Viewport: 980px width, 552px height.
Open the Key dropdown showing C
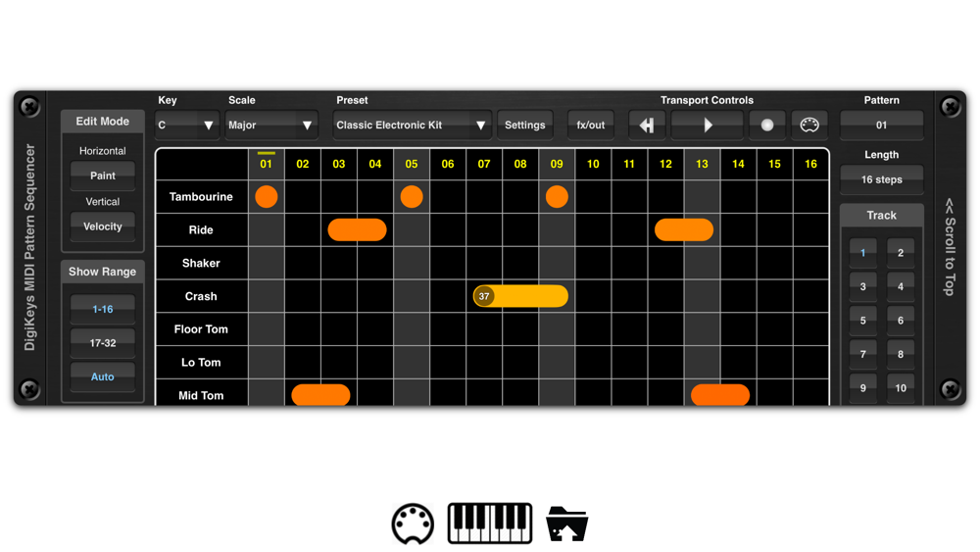186,125
